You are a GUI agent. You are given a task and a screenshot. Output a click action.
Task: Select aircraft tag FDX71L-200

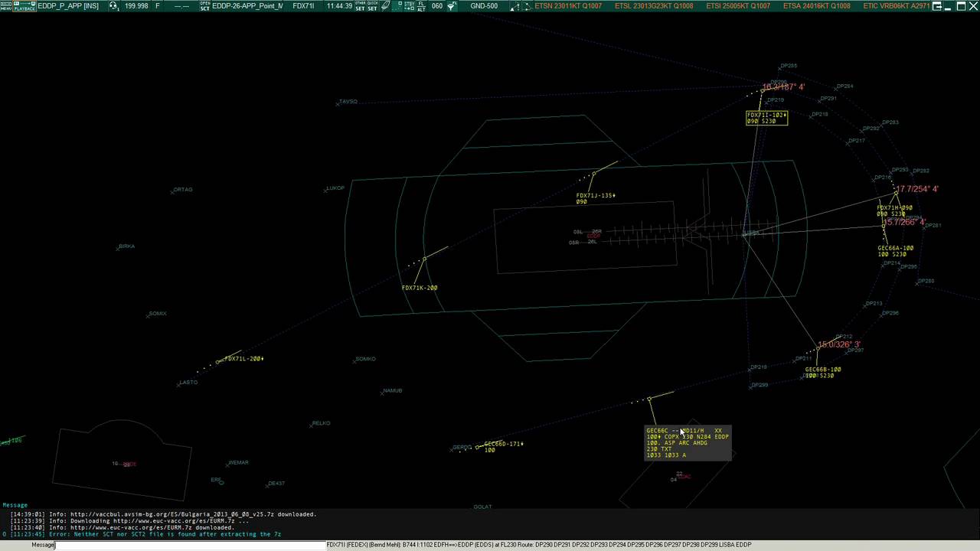click(244, 358)
